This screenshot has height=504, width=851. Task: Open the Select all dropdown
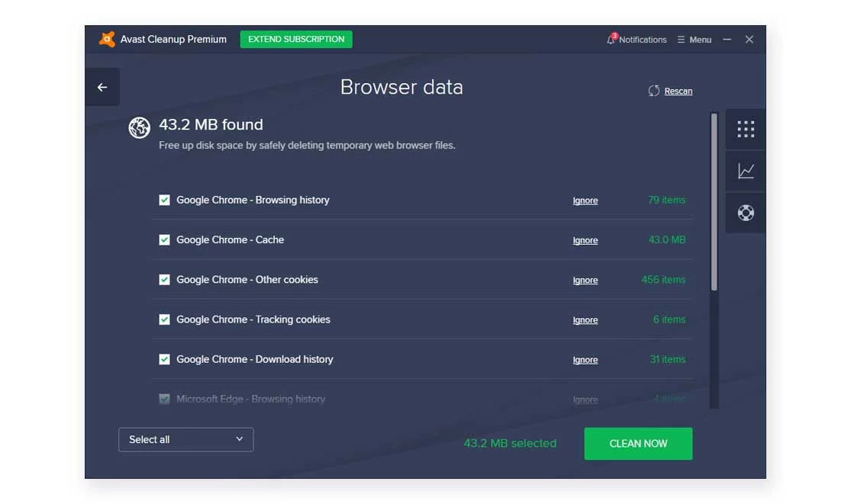pos(185,439)
